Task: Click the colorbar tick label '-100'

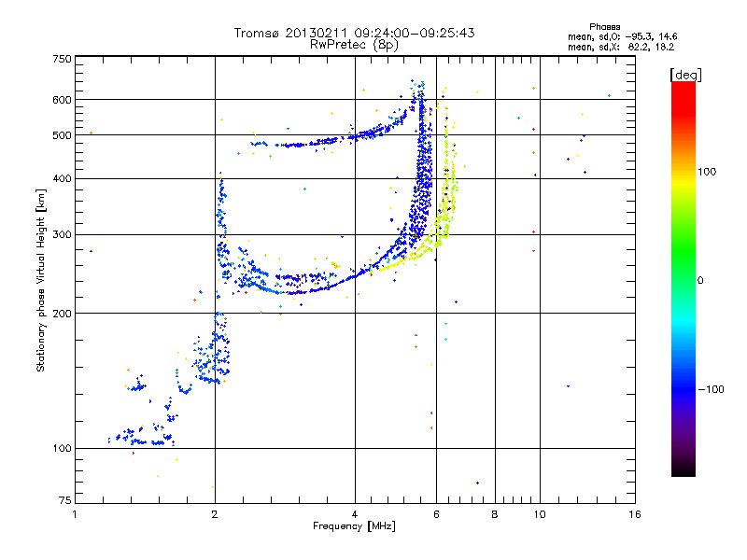Action: tap(711, 389)
